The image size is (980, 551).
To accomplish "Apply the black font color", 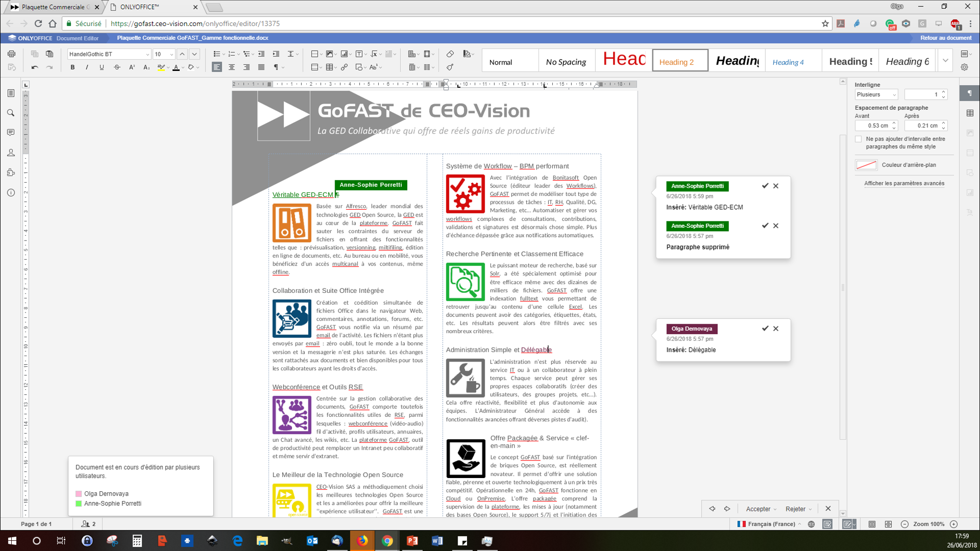I will tap(176, 67).
